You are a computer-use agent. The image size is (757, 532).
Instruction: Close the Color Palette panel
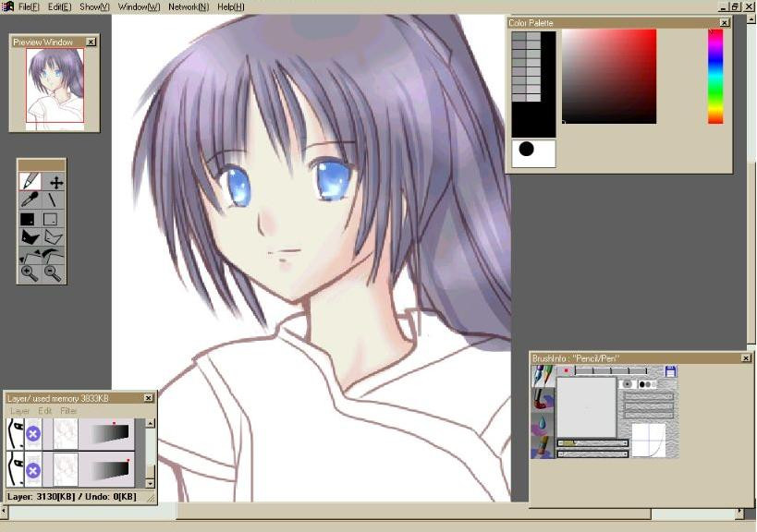[724, 23]
